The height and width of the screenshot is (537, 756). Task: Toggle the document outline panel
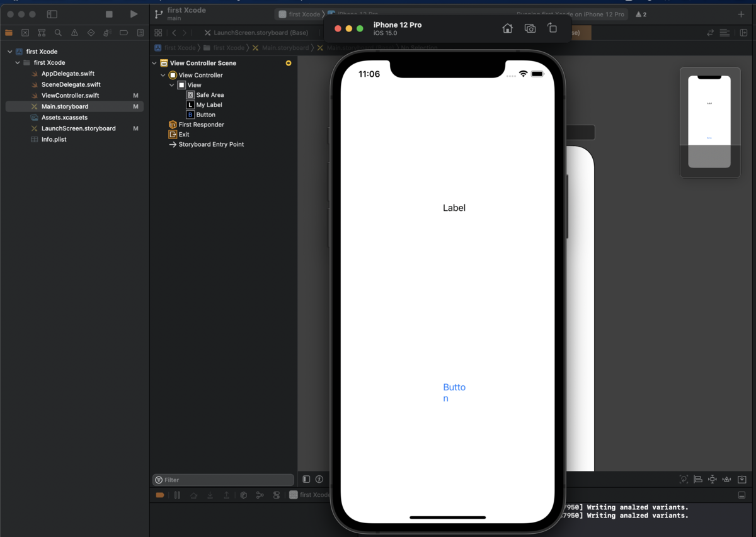tap(306, 479)
